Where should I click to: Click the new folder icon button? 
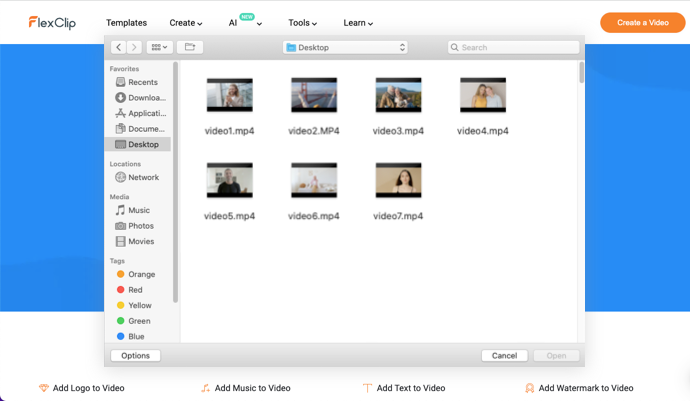pos(190,47)
